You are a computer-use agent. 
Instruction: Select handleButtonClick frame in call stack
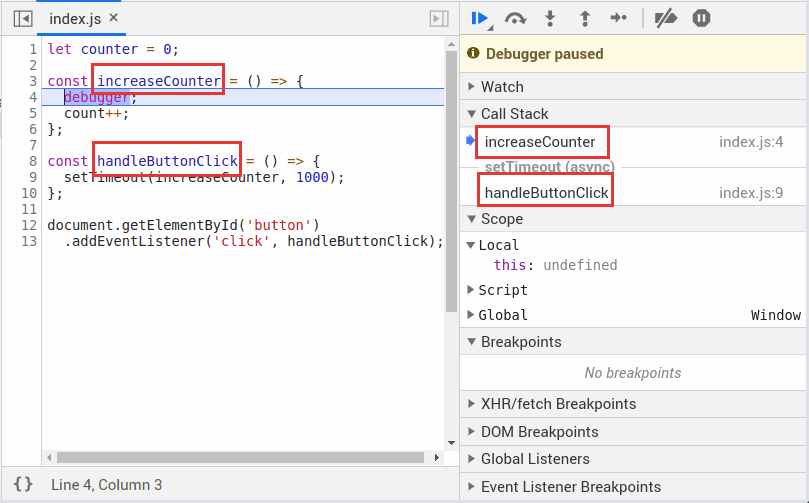(x=546, y=192)
